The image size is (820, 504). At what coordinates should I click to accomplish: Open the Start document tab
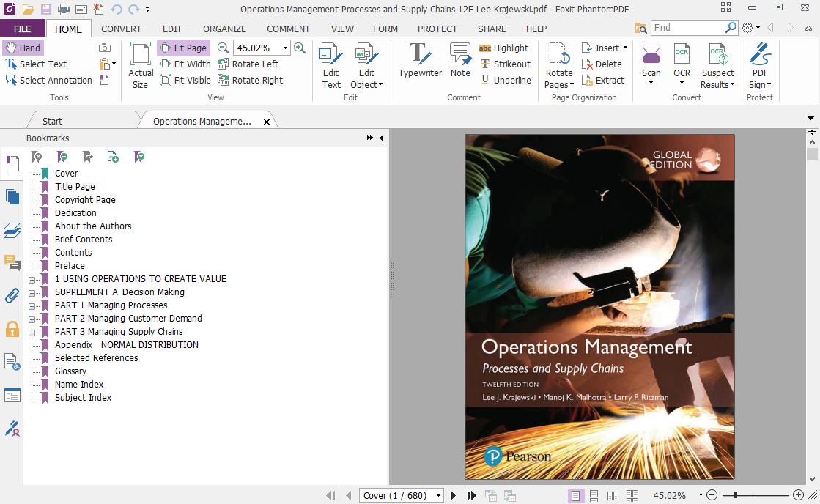tap(52, 121)
